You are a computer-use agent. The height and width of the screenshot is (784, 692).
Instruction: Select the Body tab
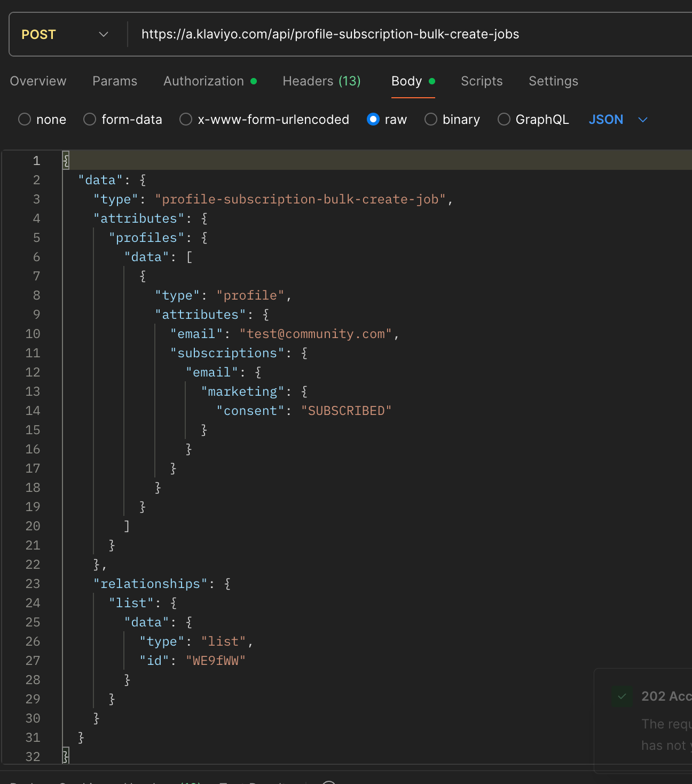(x=413, y=81)
